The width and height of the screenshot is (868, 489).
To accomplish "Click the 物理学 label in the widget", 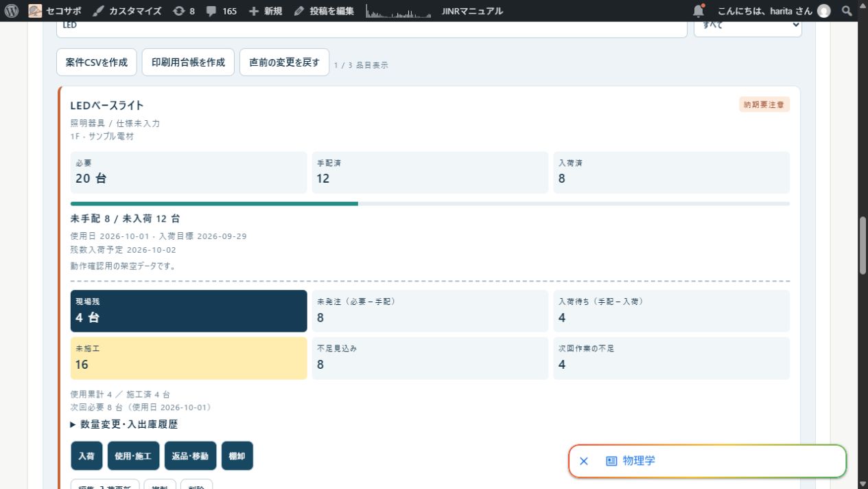I will 639,461.
